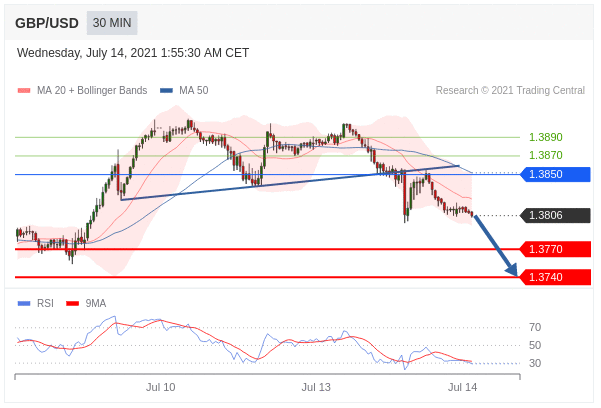
Task: Toggle the RSI legend entry
Action: coord(37,303)
